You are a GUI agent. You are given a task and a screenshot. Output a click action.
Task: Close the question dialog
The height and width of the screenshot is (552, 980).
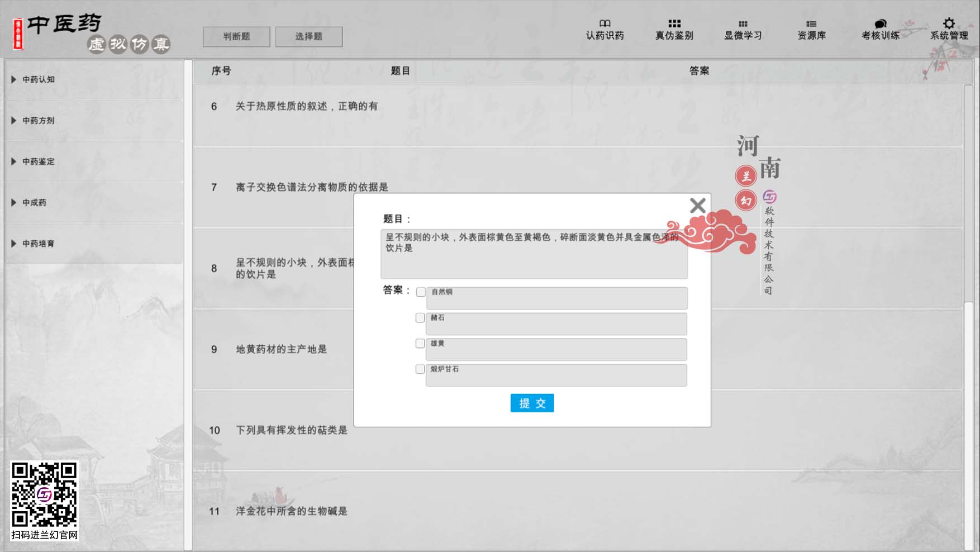[x=697, y=206]
